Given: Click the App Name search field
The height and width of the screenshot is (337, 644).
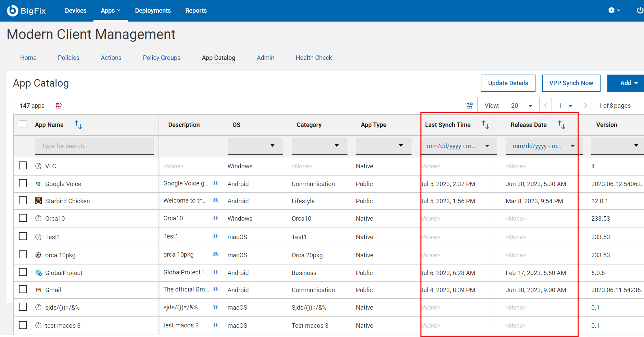Looking at the screenshot, I should [x=94, y=146].
